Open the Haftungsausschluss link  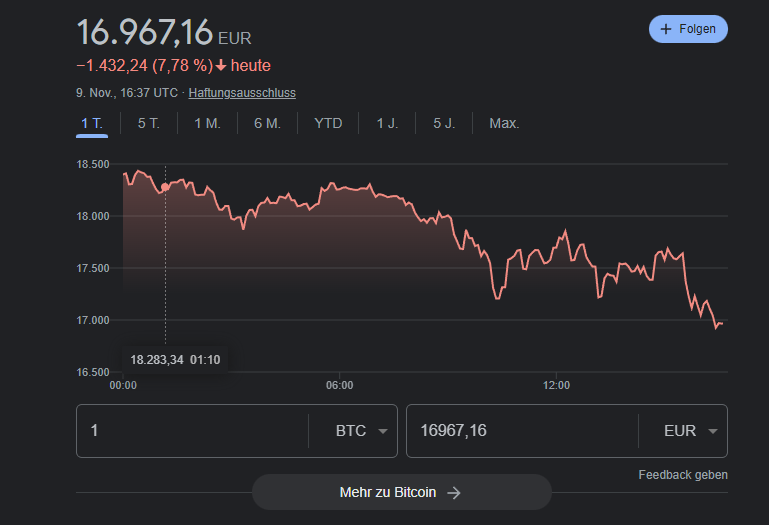[x=242, y=93]
